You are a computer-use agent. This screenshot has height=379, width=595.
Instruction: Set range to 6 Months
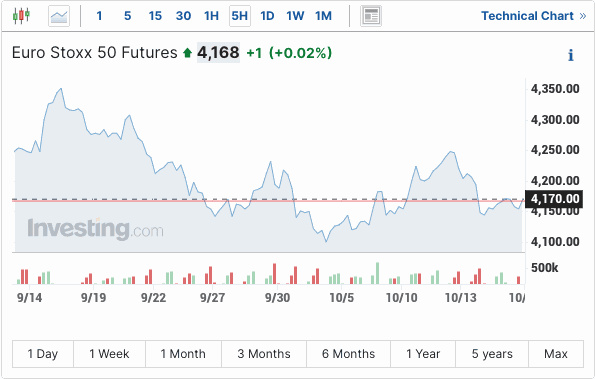(348, 354)
